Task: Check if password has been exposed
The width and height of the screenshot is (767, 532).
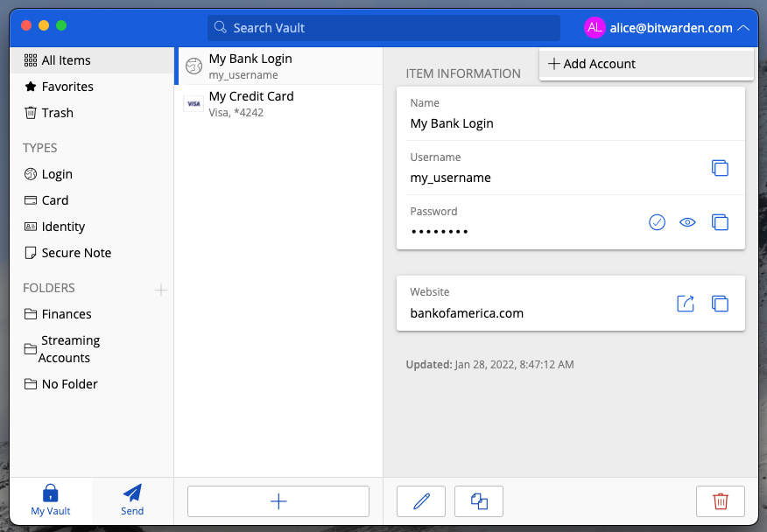Action: click(x=657, y=222)
